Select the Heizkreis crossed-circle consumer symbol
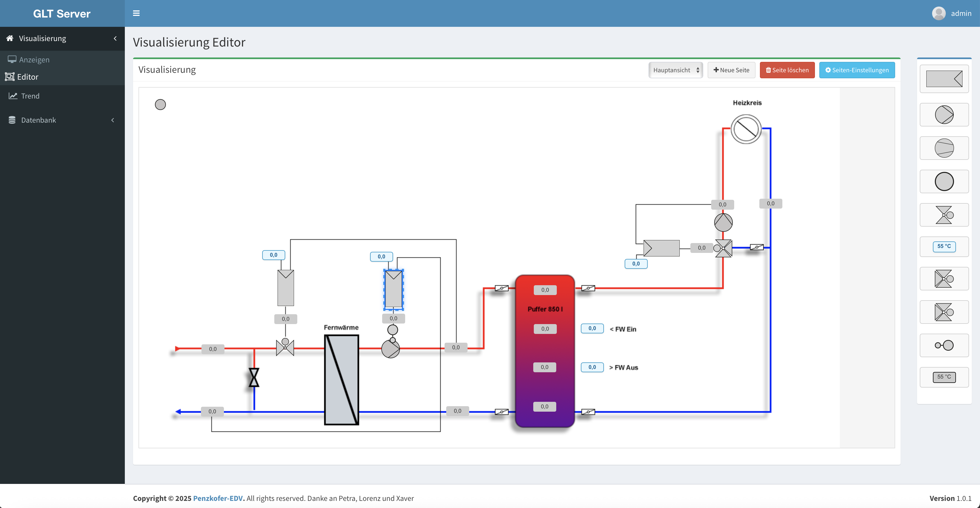 [746, 129]
